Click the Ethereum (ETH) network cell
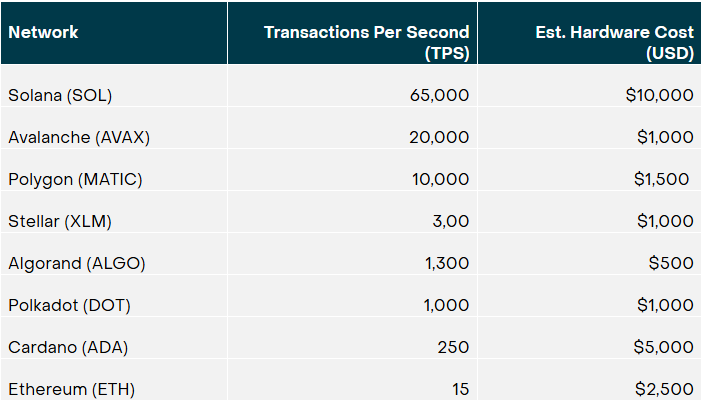This screenshot has width=703, height=400. [71, 389]
